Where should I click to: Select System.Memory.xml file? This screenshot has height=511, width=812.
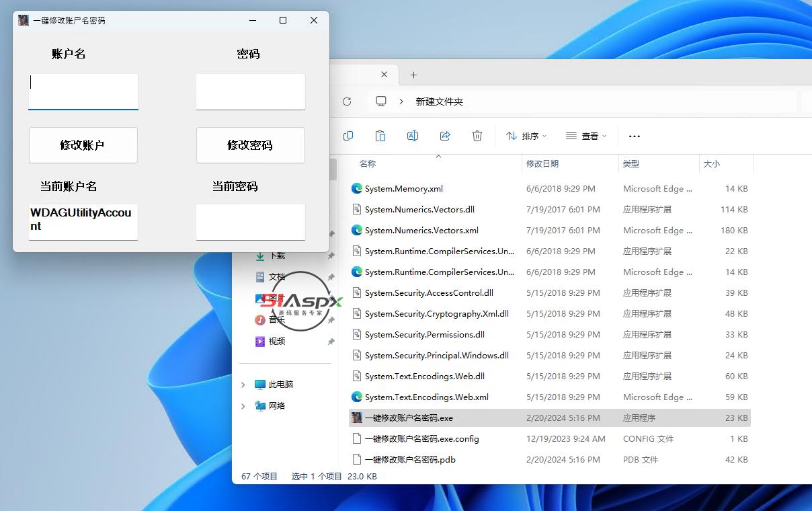(403, 189)
